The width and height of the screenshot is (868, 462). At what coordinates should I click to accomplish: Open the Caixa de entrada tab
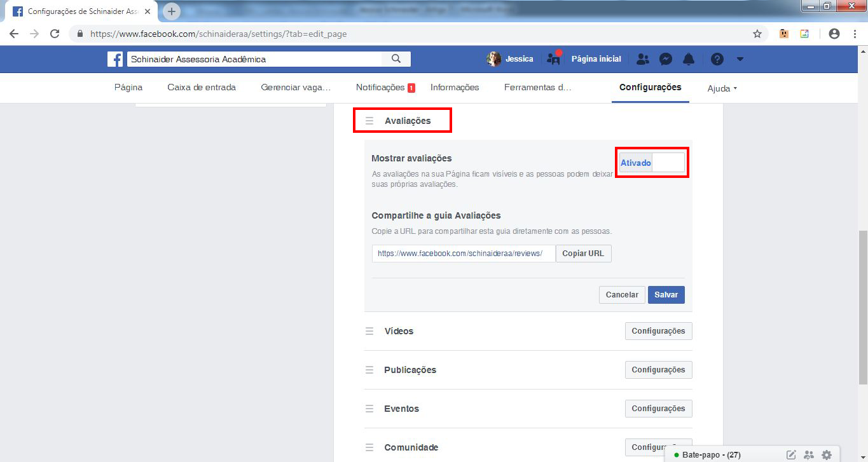202,88
